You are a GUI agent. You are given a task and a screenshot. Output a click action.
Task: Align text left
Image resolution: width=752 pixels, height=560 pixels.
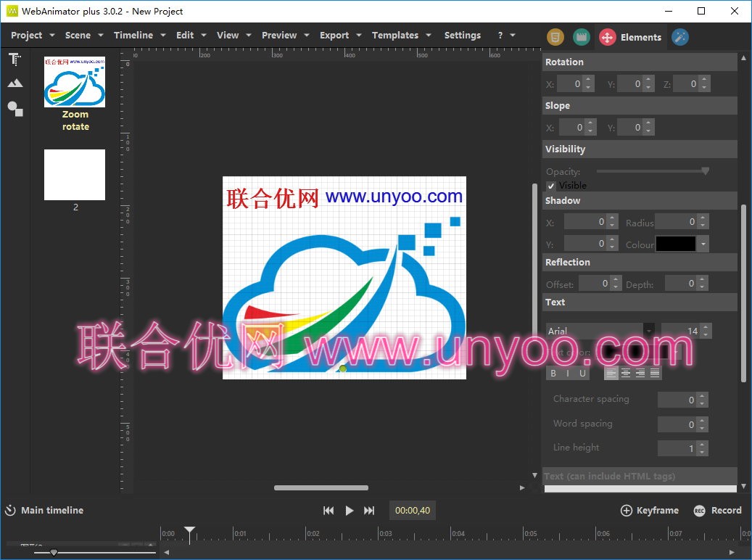[x=611, y=374]
